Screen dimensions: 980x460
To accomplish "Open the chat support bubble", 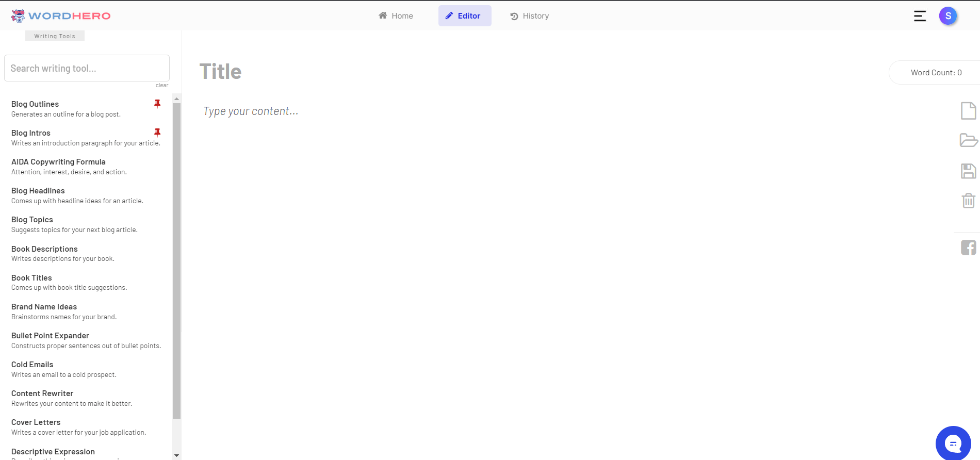I will 953,443.
